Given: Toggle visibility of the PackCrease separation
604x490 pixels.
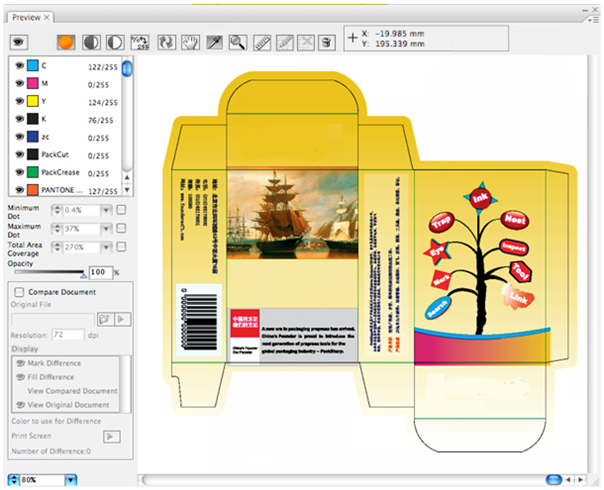Looking at the screenshot, I should coord(19,172).
